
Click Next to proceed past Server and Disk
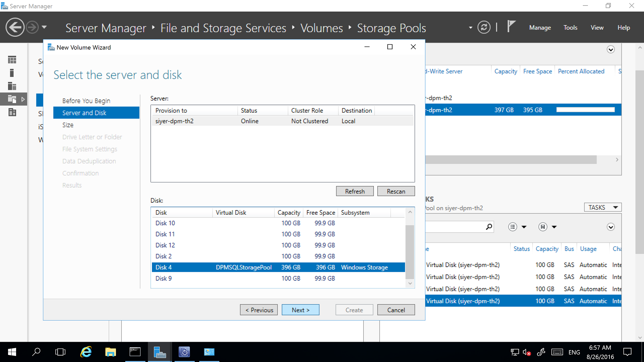(301, 310)
